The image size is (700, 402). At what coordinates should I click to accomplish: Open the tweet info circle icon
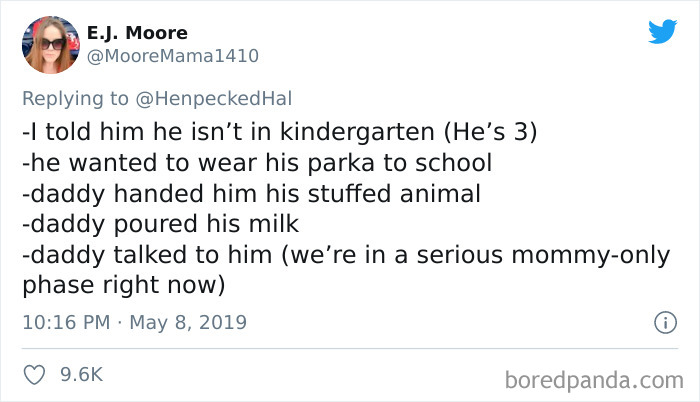coord(660,322)
